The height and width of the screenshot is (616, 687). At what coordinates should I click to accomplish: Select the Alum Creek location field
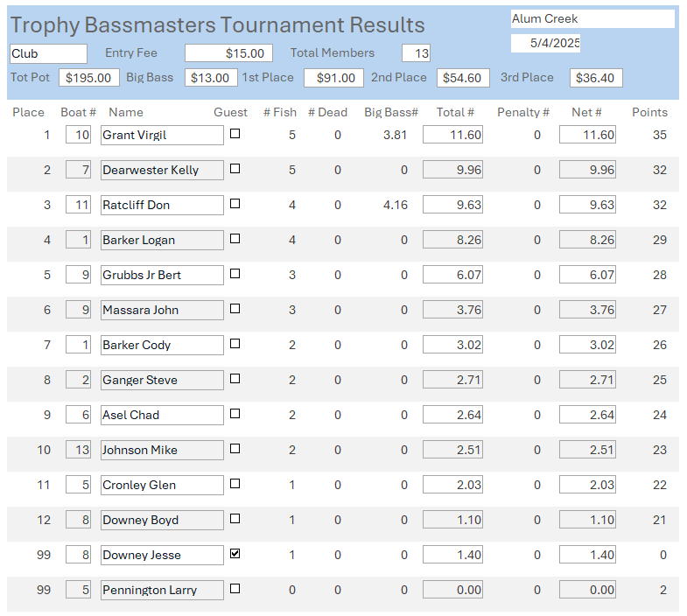592,18
